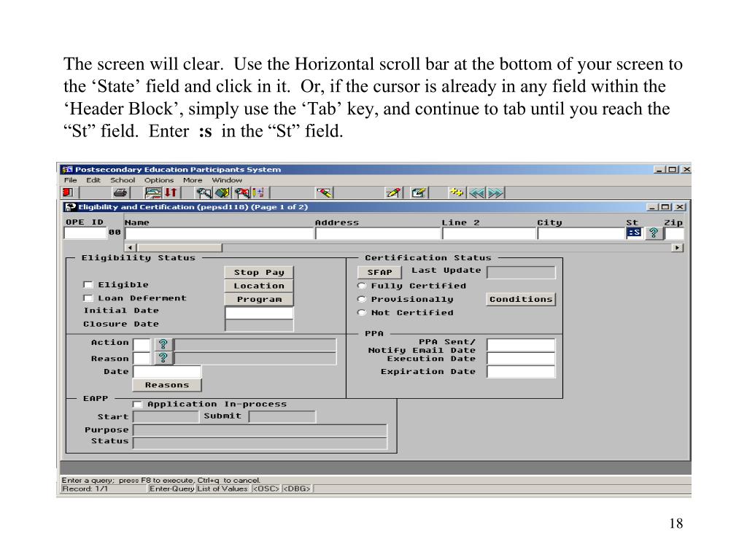
Task: Select the Fully Certified radio button
Action: pyautogui.click(x=361, y=286)
